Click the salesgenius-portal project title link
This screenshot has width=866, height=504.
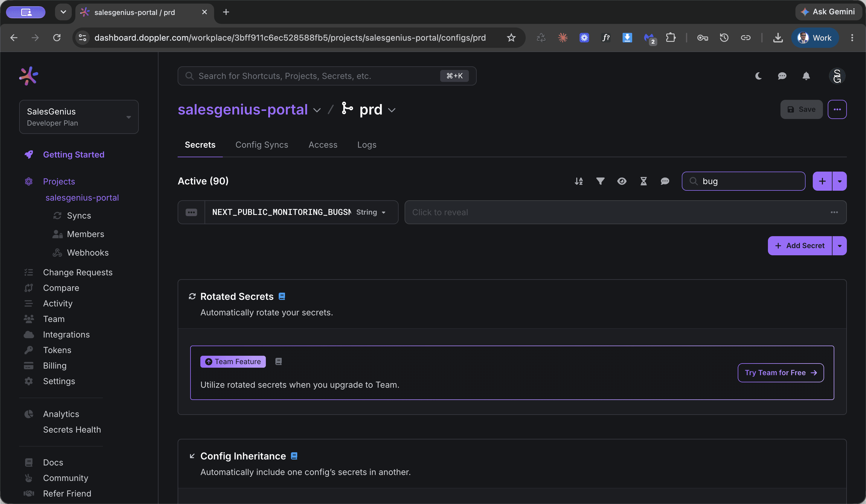(x=243, y=110)
